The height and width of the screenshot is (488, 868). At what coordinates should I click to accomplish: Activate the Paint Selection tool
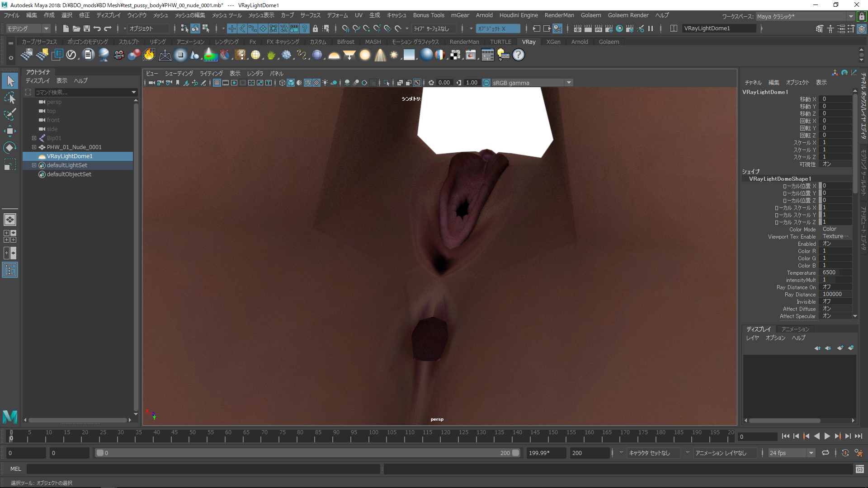click(x=9, y=114)
